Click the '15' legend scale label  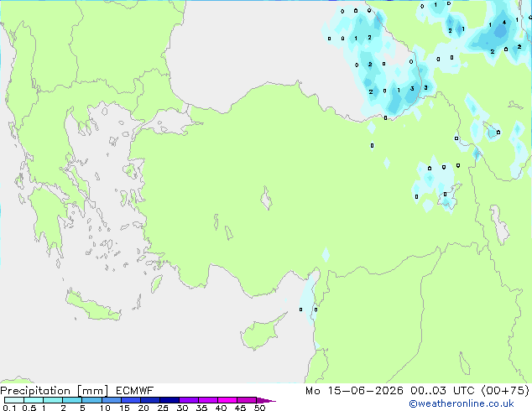(x=124, y=408)
